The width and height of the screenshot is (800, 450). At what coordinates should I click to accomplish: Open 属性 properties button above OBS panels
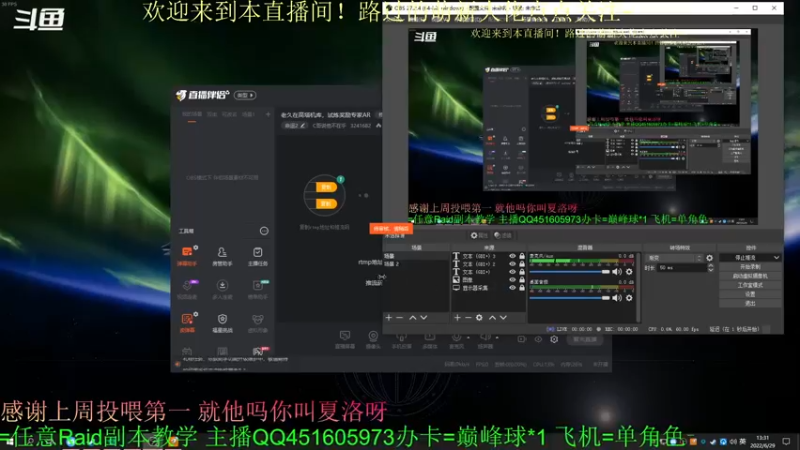pyautogui.click(x=479, y=235)
